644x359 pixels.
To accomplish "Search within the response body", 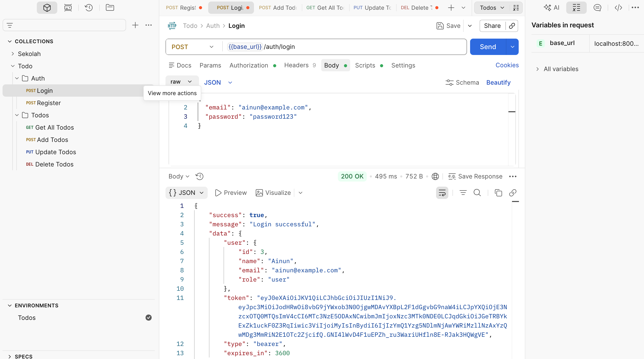I will coord(477,193).
